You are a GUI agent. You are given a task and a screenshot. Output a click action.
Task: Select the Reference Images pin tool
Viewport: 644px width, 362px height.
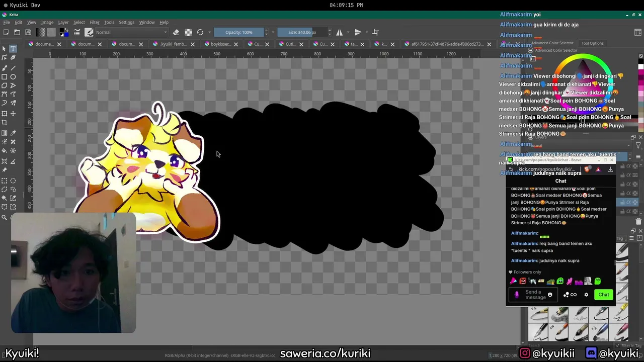(5, 170)
